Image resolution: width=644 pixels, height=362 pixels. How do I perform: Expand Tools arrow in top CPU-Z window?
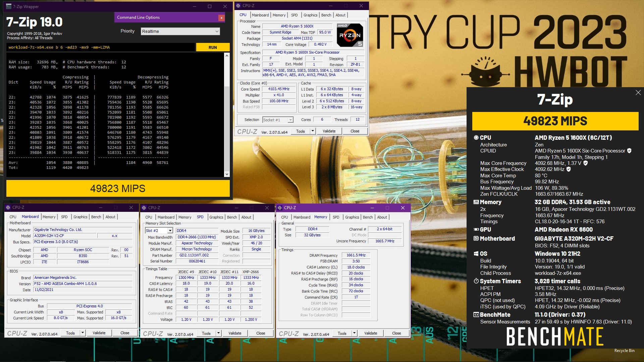coord(313,131)
